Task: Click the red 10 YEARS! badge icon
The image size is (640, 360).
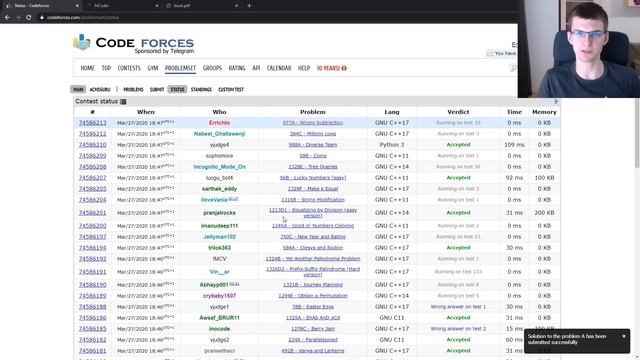Action: tap(344, 68)
